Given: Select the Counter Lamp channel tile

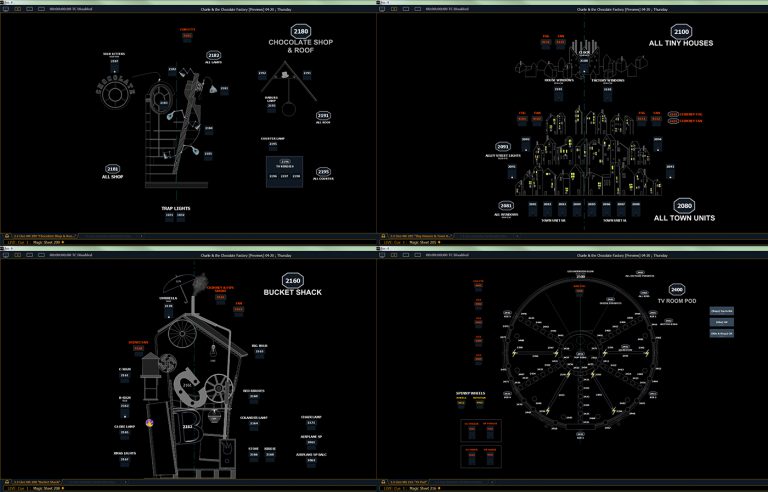Looking at the screenshot, I should [273, 144].
